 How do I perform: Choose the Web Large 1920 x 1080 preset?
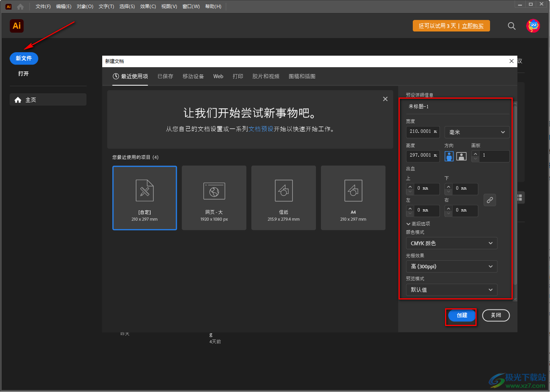point(214,198)
